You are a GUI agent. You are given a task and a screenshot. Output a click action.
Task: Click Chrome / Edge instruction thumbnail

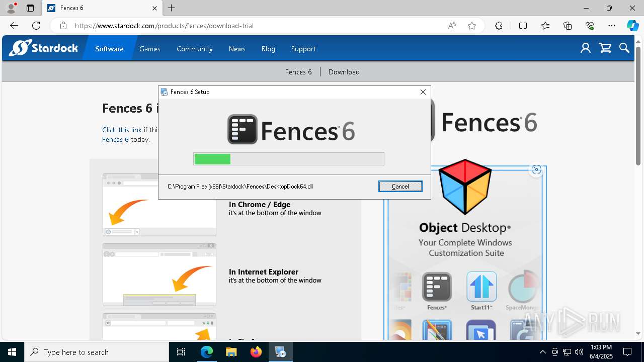[x=159, y=205]
